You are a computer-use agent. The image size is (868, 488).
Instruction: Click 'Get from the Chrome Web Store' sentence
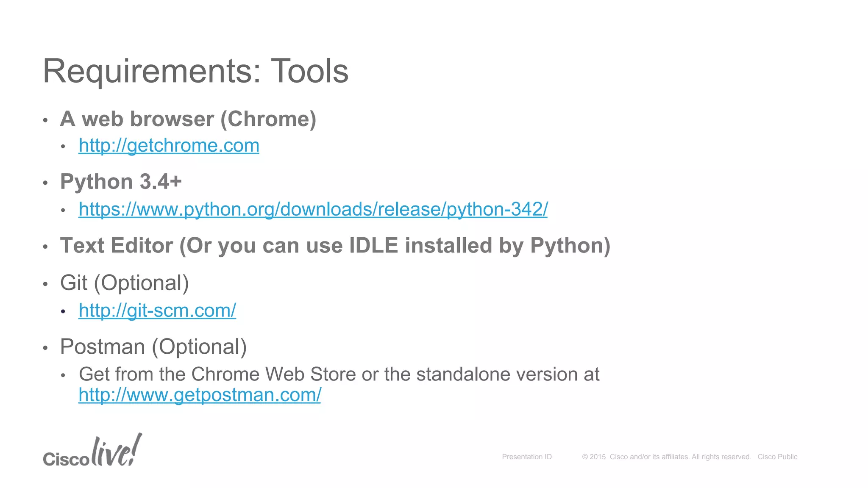(339, 374)
